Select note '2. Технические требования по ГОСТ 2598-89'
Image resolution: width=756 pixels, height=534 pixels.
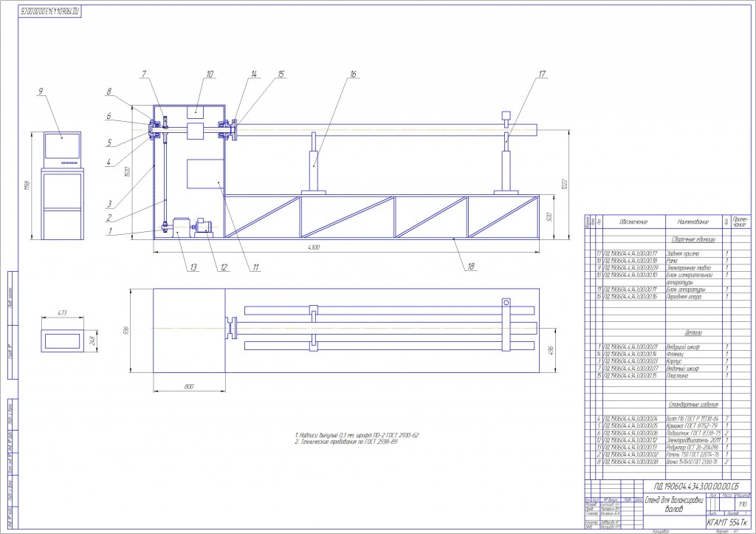[346, 442]
